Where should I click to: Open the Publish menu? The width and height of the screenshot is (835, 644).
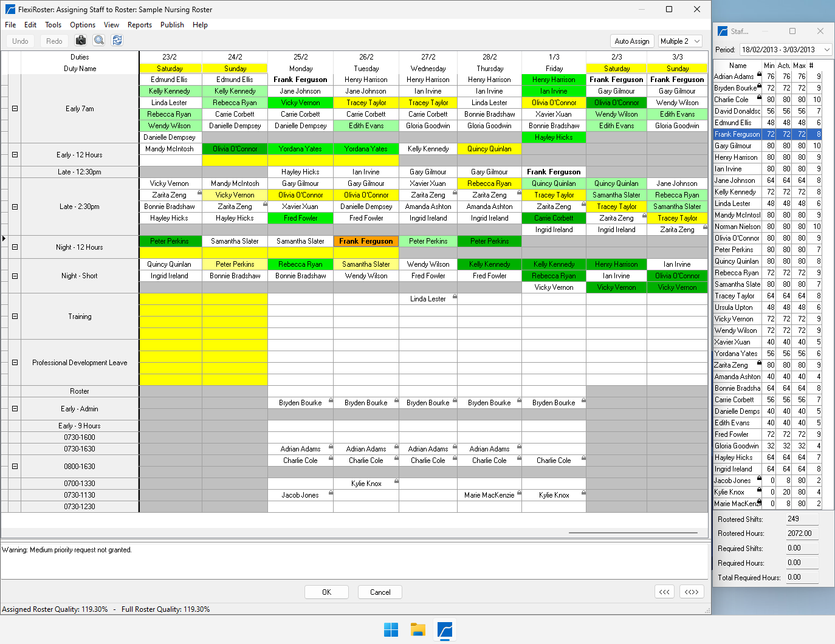172,25
